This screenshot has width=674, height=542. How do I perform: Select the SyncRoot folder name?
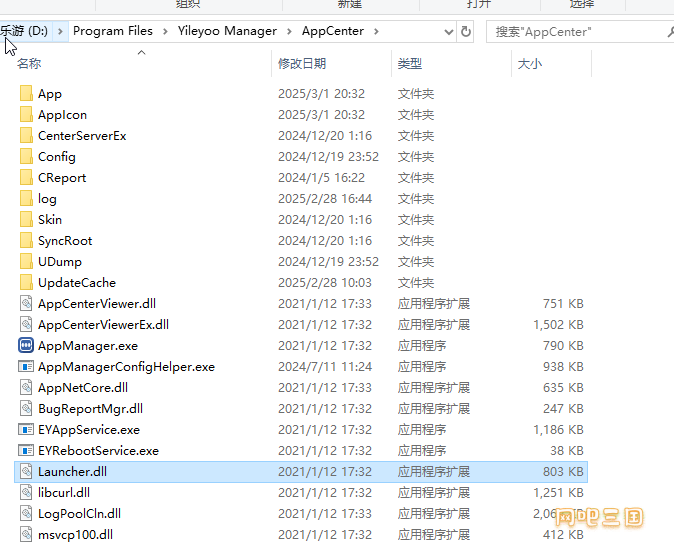point(65,240)
